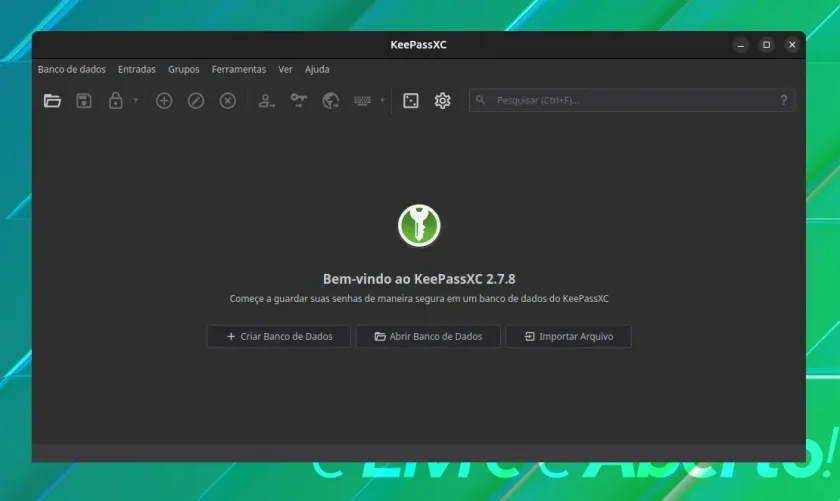Viewport: 840px width, 501px height.
Task: Click the search help question mark
Action: tap(784, 100)
